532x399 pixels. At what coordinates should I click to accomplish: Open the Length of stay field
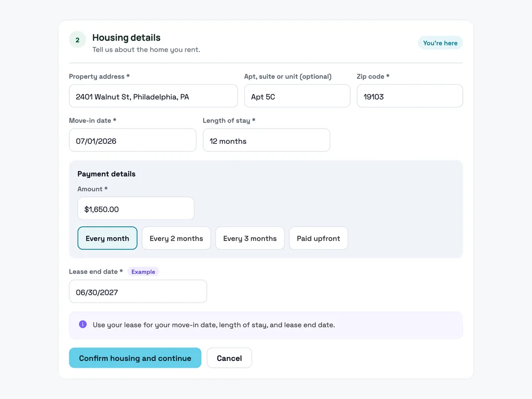tap(266, 140)
